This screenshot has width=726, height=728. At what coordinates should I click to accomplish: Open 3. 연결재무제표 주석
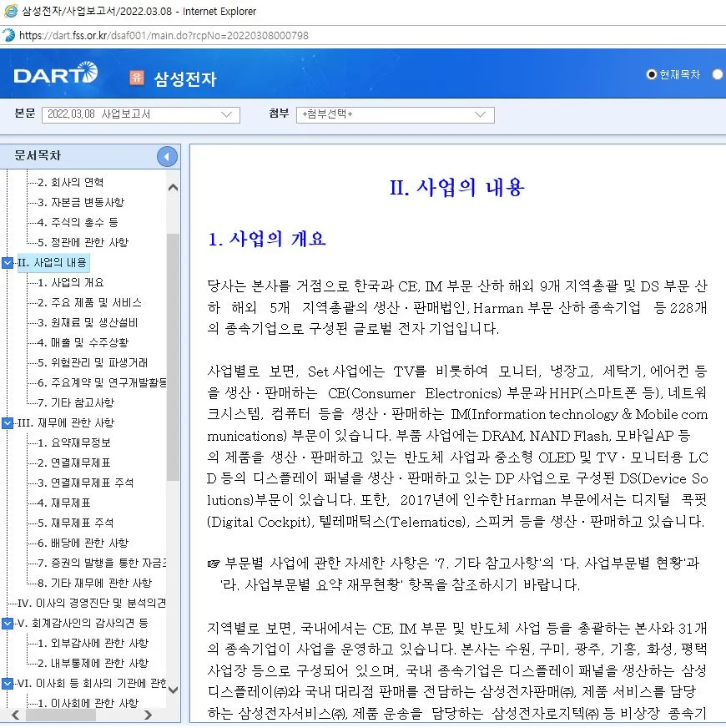[x=85, y=483]
